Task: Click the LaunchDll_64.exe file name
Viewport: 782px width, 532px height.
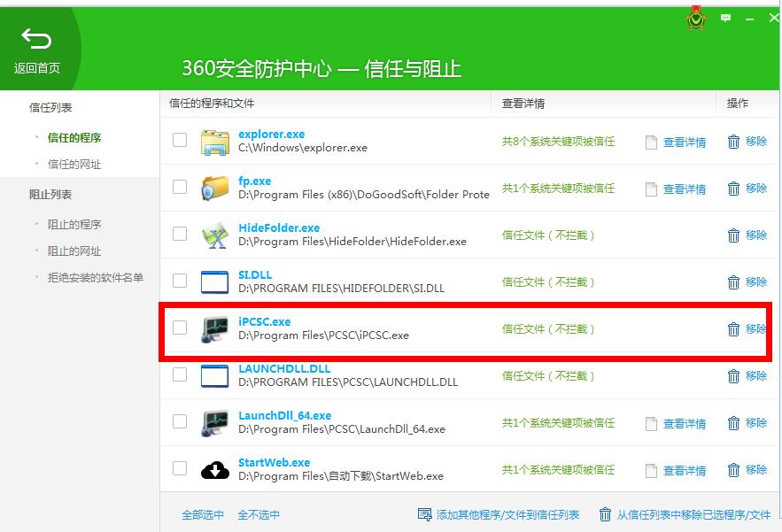Action: (285, 415)
